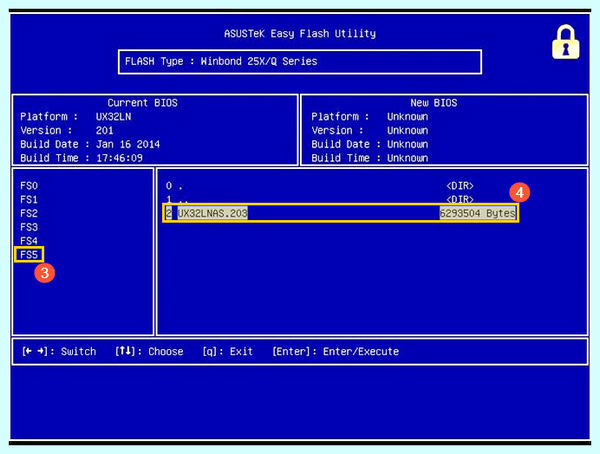Click the New BIOS Version Unknown value
This screenshot has height=454, width=600.
408,131
